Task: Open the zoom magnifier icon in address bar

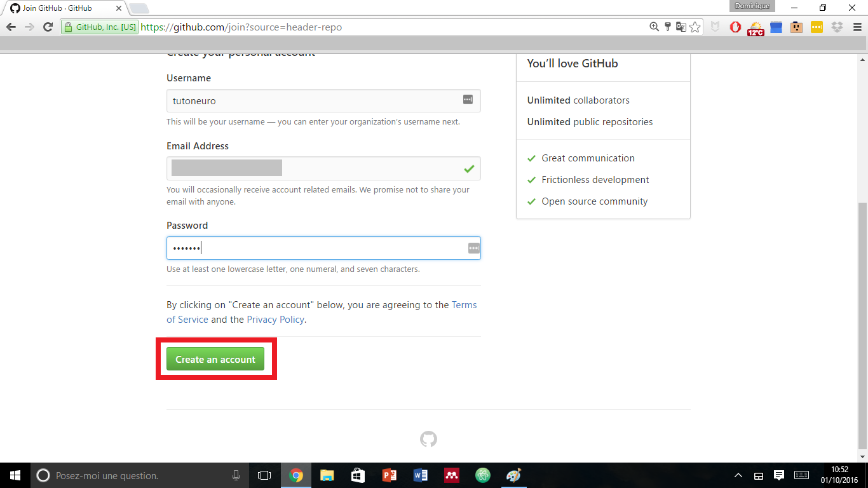Action: click(654, 27)
